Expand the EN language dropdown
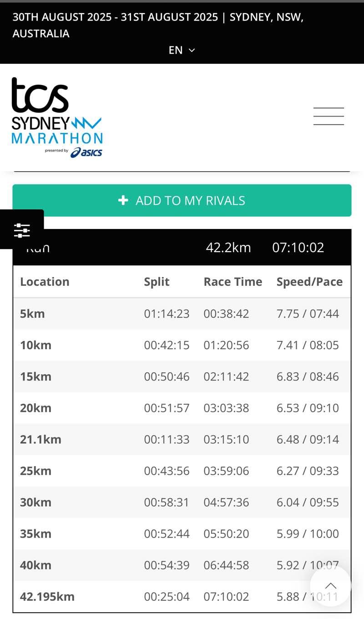Image resolution: width=364 pixels, height=619 pixels. pyautogui.click(x=181, y=50)
